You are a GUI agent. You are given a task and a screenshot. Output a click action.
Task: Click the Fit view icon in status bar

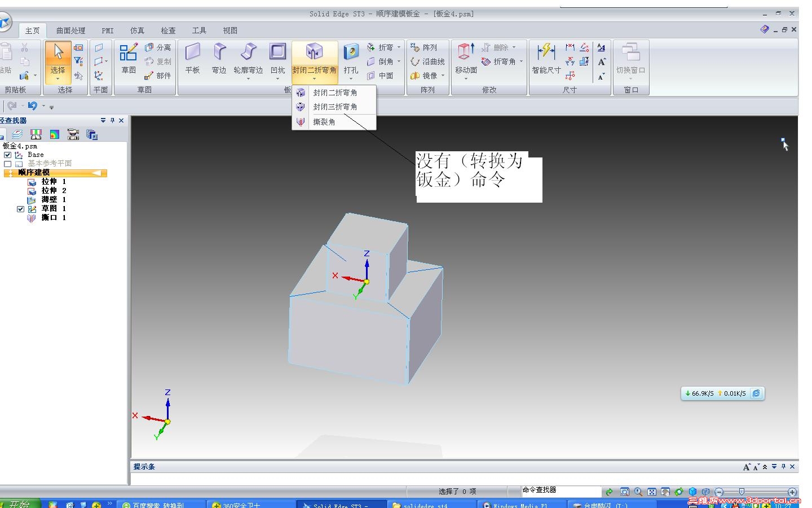point(652,492)
